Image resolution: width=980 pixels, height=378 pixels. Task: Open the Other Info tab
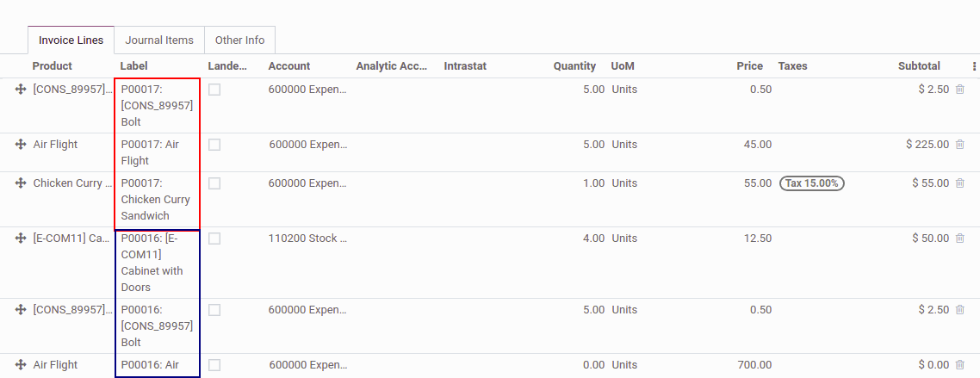tap(239, 40)
